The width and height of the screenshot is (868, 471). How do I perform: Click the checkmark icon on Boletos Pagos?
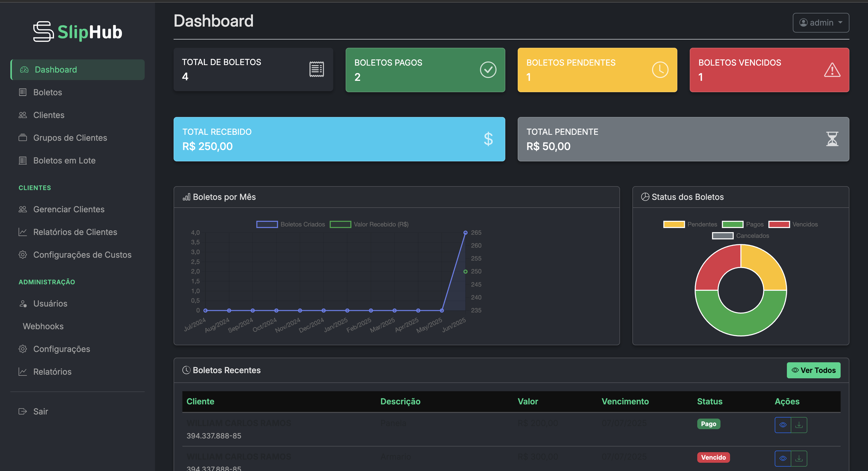(x=487, y=70)
